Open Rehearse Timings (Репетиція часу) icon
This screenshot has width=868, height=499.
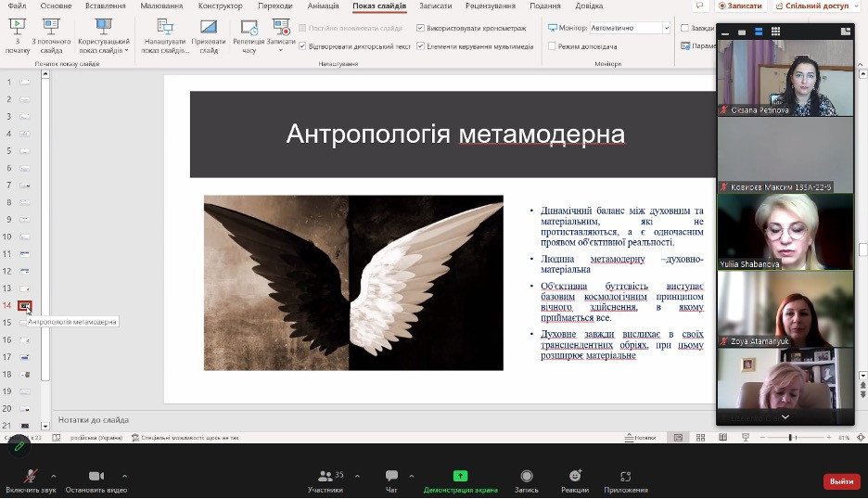click(x=249, y=28)
